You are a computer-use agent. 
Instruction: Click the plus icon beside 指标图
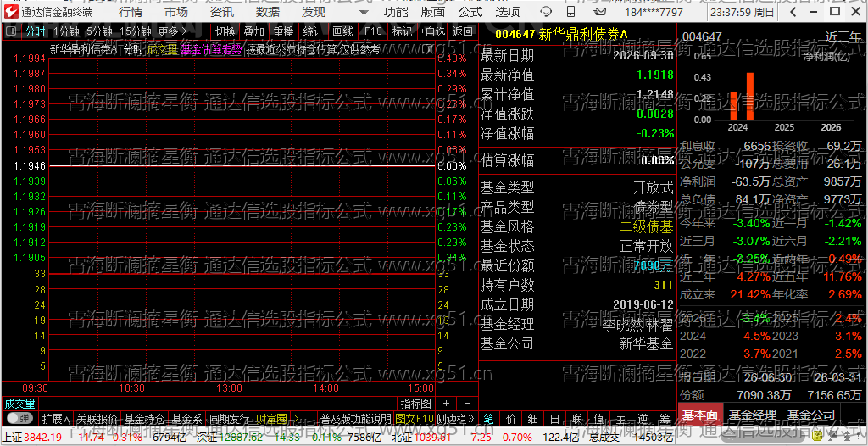pos(446,404)
